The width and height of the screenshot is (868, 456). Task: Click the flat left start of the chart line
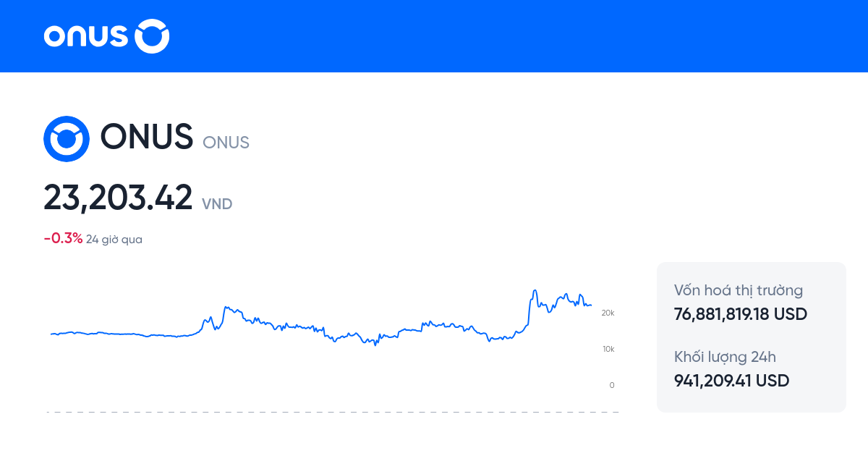click(54, 334)
